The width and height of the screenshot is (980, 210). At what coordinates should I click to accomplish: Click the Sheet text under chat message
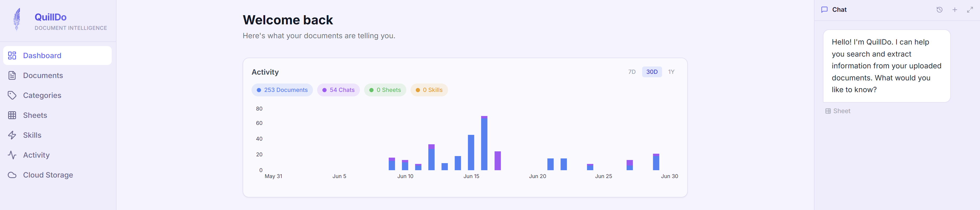tap(841, 111)
